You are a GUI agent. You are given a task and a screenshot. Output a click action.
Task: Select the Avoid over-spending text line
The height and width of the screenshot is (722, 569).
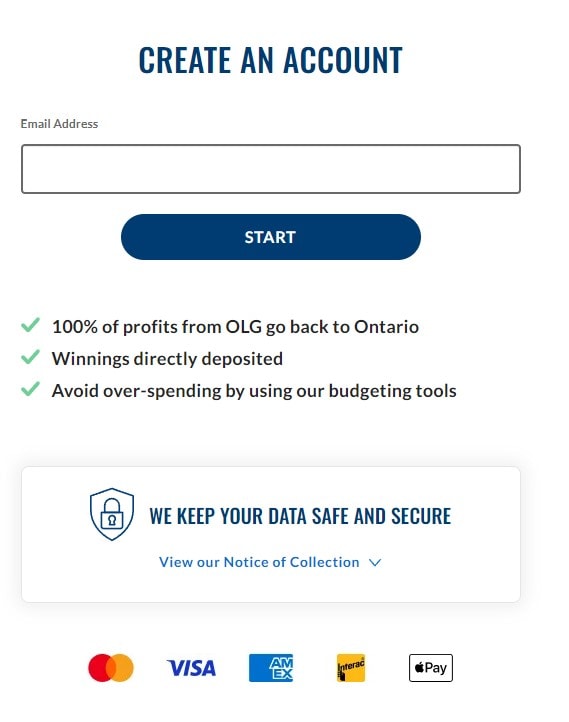click(x=254, y=391)
